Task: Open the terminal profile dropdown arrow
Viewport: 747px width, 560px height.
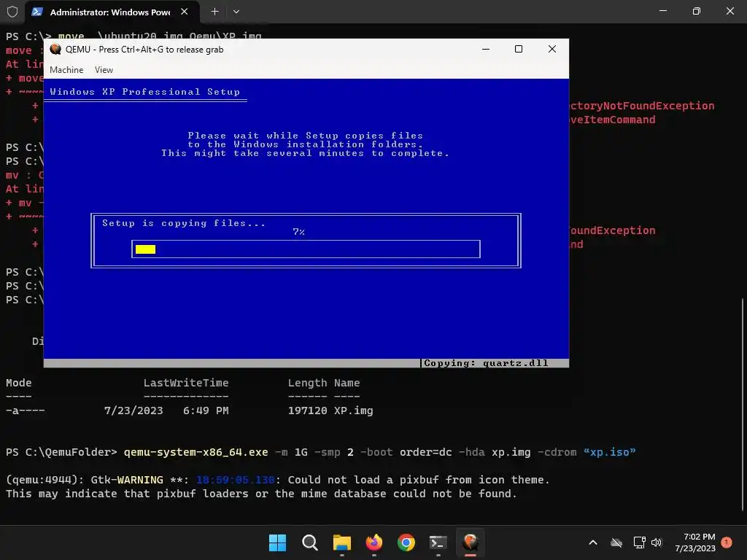Action: 236,12
